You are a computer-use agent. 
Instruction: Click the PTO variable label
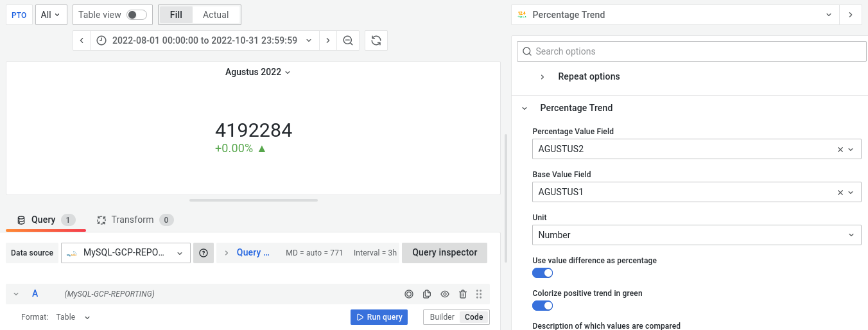click(19, 15)
